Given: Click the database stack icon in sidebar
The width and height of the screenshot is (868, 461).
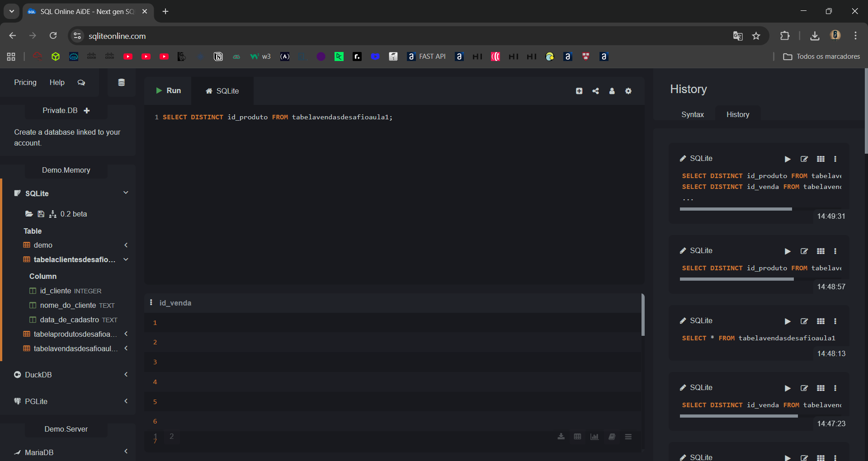Looking at the screenshot, I should (121, 83).
